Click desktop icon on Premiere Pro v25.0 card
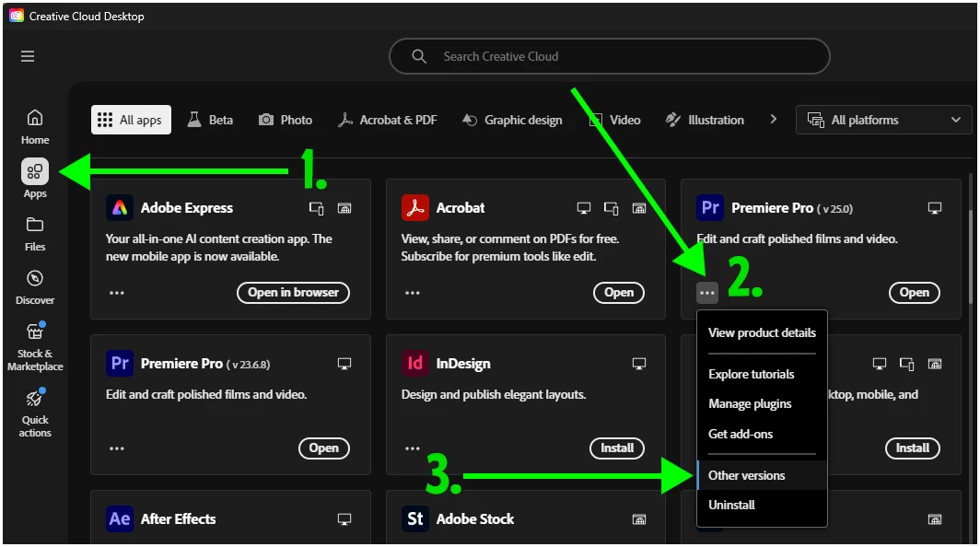 [x=934, y=208]
